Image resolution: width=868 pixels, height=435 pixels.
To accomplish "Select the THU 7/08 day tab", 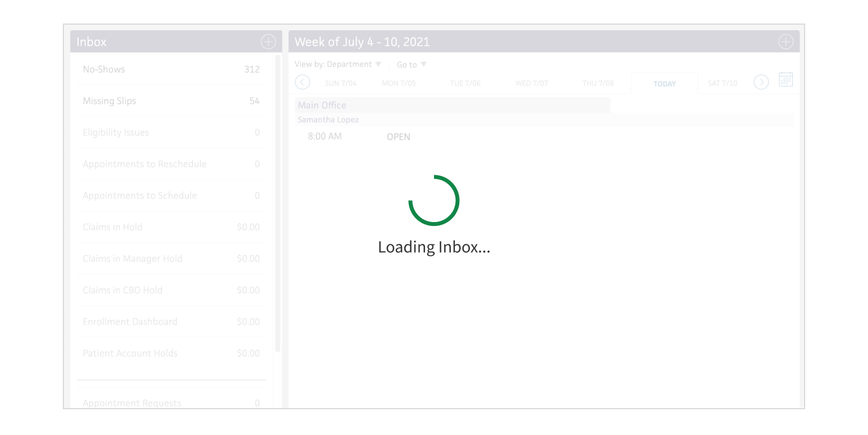I will click(598, 83).
